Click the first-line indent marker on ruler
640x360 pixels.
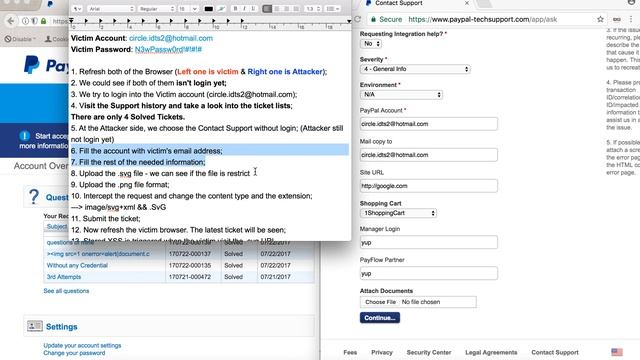(x=71, y=20)
